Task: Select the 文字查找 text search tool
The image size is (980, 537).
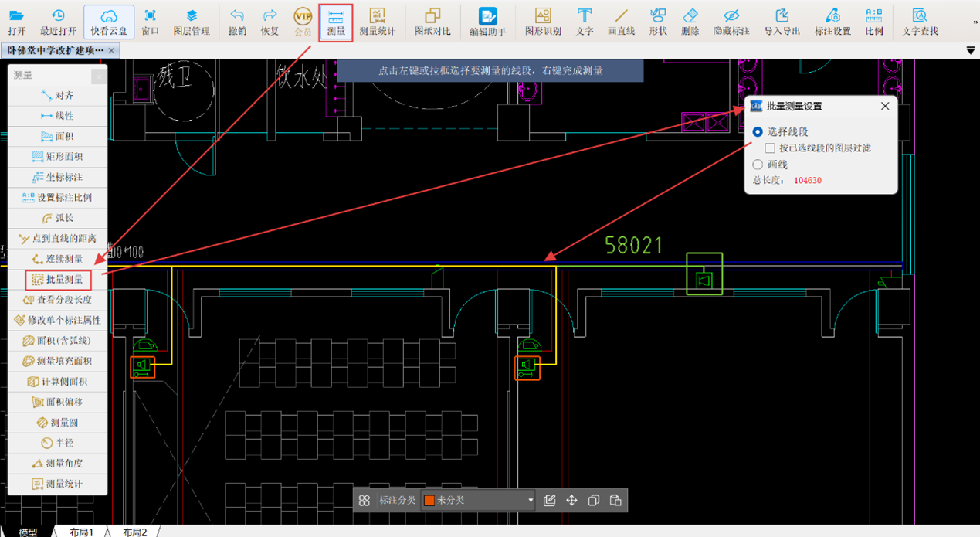Action: (x=920, y=22)
